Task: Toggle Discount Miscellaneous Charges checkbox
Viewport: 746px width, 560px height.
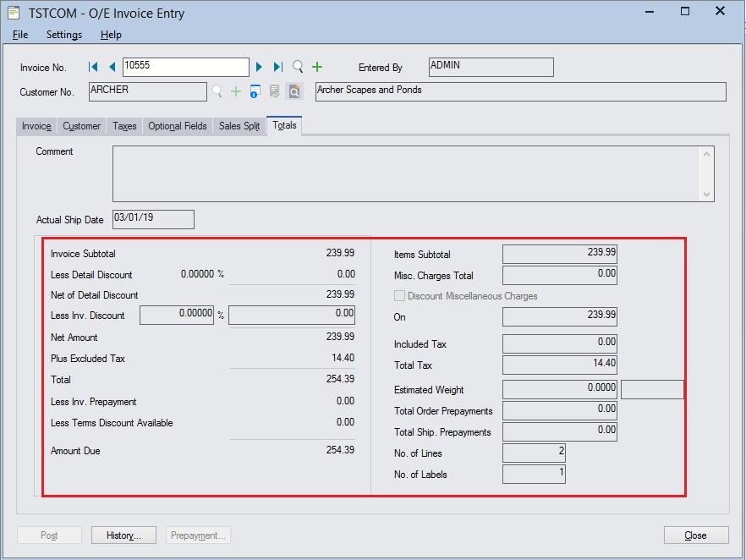Action: point(399,296)
